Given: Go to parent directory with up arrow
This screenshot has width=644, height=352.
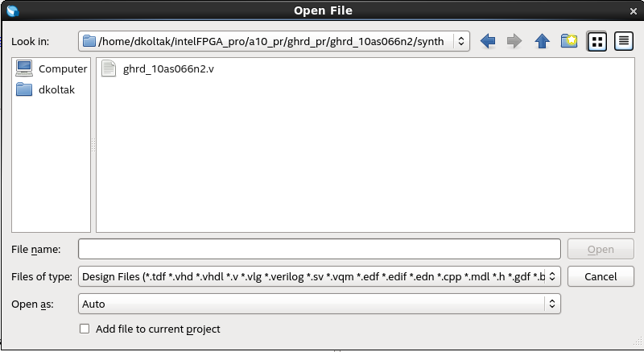Looking at the screenshot, I should 542,41.
